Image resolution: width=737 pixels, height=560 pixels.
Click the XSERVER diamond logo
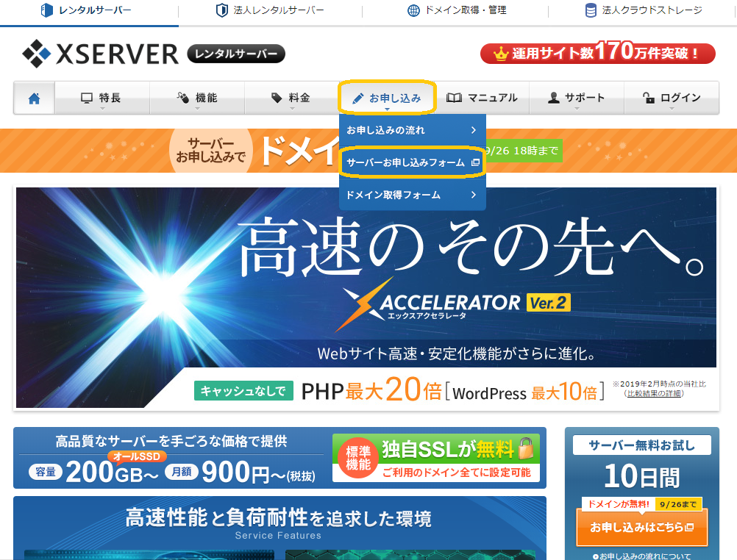point(36,54)
